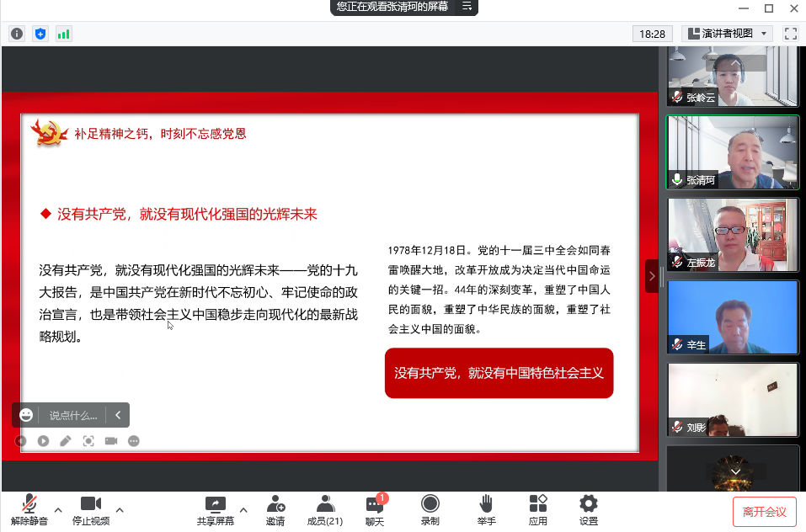Open the 邀请 invite icon

coord(275,510)
